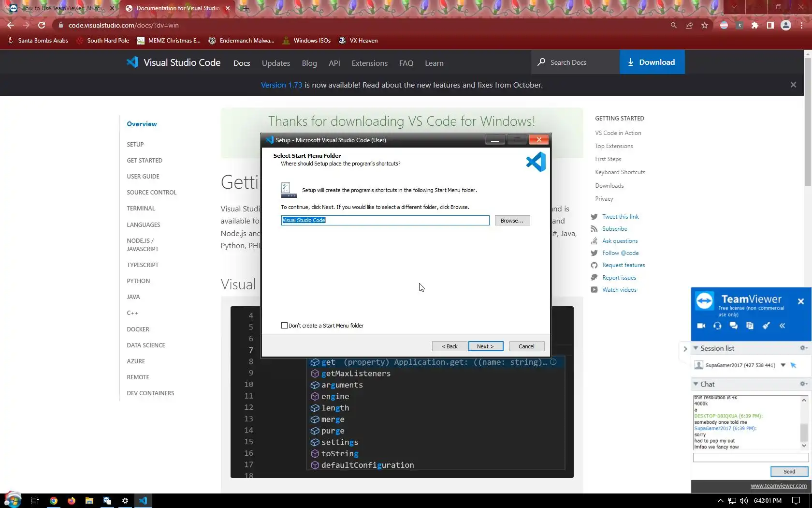Image resolution: width=812 pixels, height=508 pixels.
Task: Reload the page in Chrome
Action: click(x=42, y=25)
